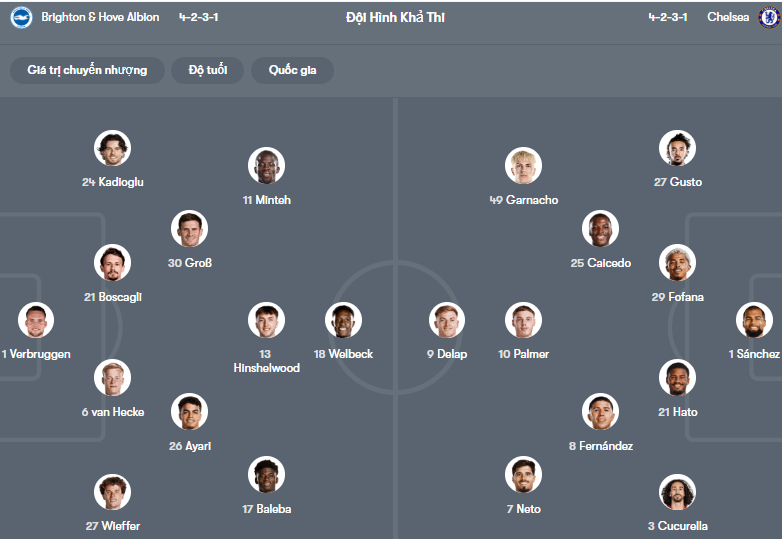Click Garnacho's player photo
Image resolution: width=782 pixels, height=539 pixels.
coord(523,166)
